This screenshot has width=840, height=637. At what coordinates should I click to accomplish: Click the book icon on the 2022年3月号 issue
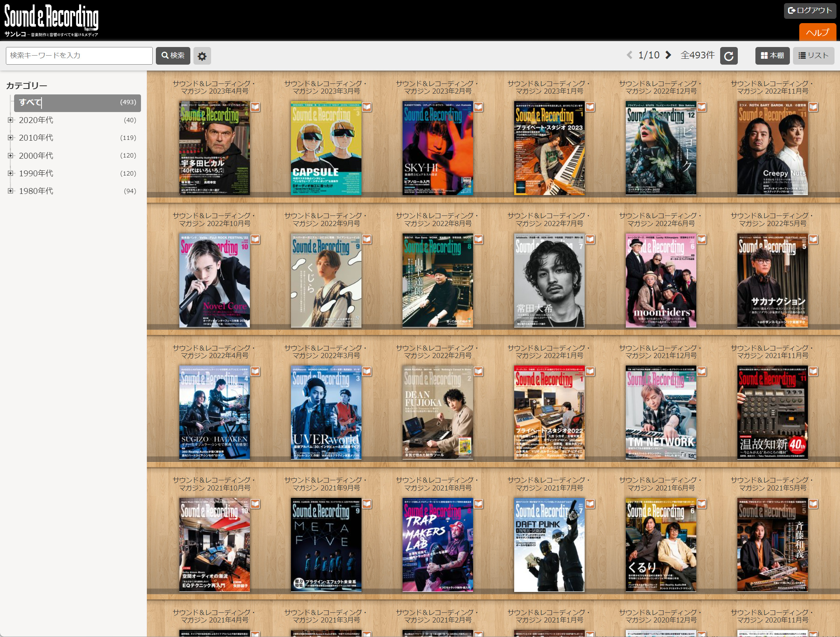[367, 371]
